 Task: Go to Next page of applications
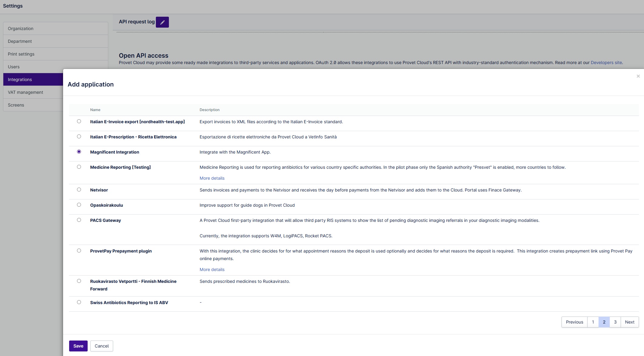click(629, 322)
